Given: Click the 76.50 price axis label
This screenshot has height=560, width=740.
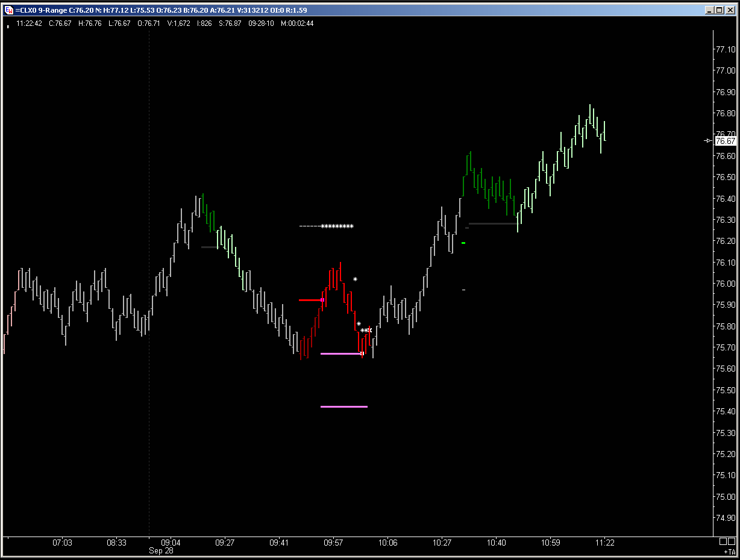Looking at the screenshot, I should [726, 177].
